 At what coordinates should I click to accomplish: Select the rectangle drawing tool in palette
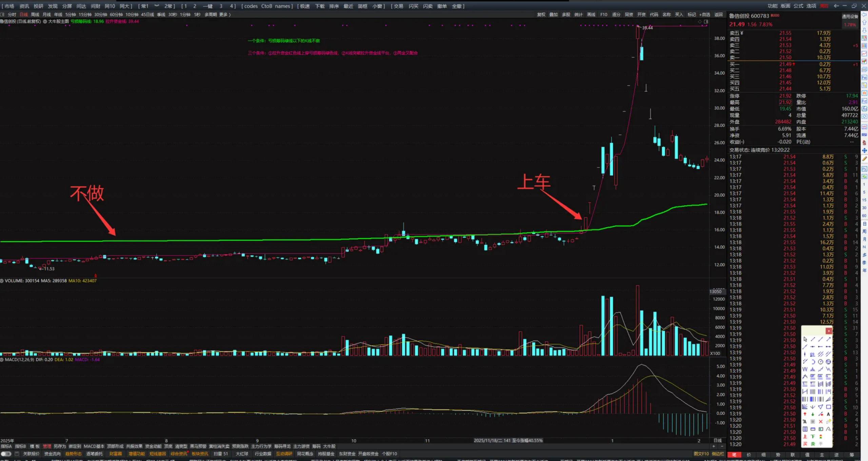point(828,406)
